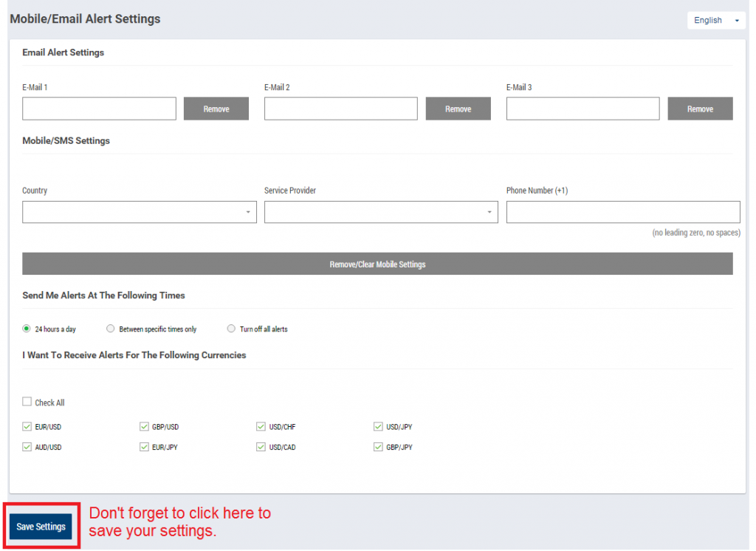Viewport: 756px width, 551px height.
Task: Click the Save Settings button
Action: click(x=41, y=526)
